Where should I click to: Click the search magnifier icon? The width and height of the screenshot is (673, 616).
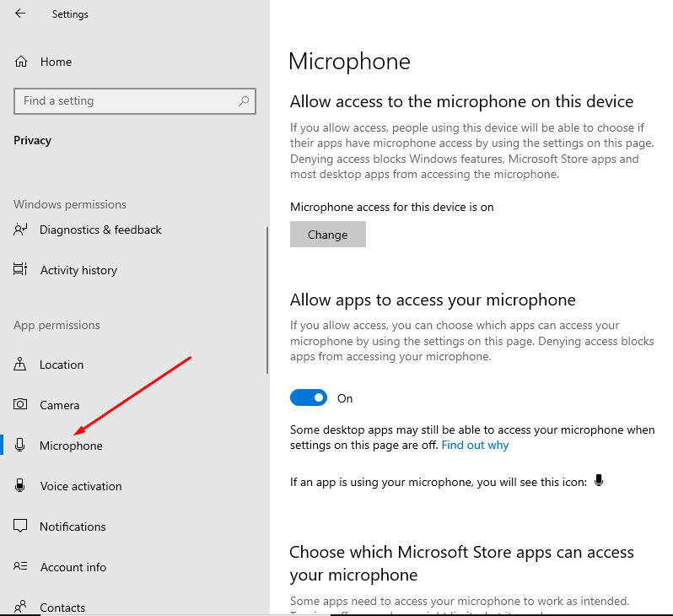[244, 101]
